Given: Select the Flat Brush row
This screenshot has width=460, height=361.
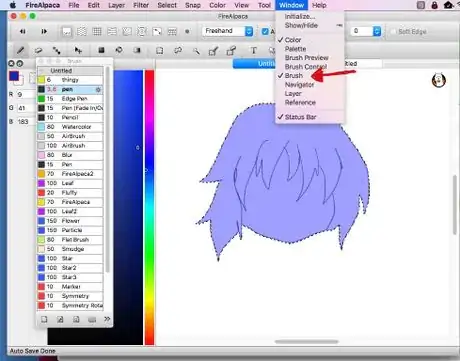Looking at the screenshot, I should pos(70,240).
